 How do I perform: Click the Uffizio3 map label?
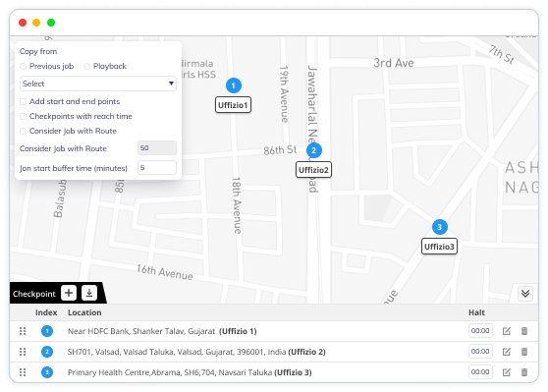click(439, 247)
